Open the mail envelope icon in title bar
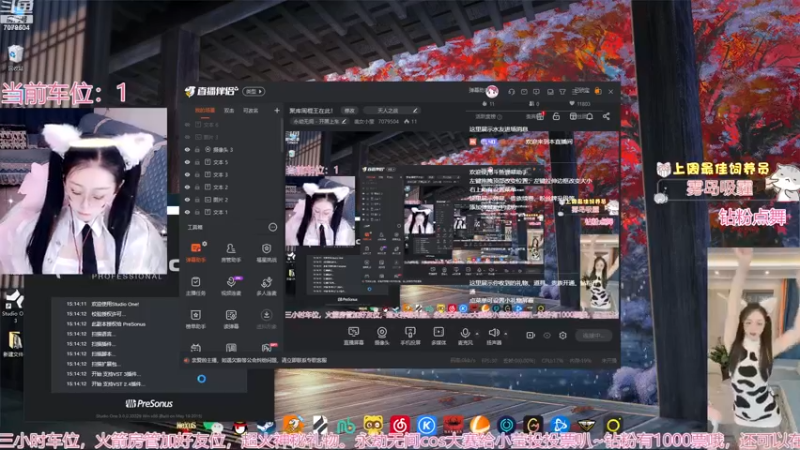800x450 pixels. pyautogui.click(x=524, y=91)
